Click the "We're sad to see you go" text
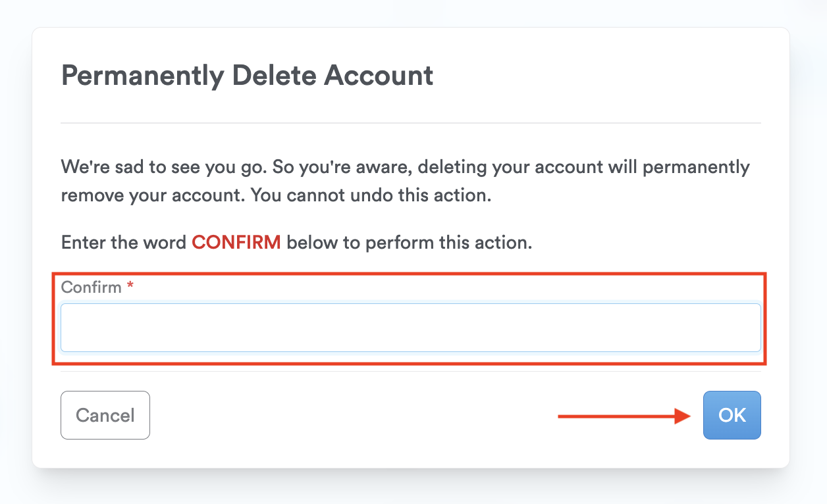827x504 pixels. [163, 167]
